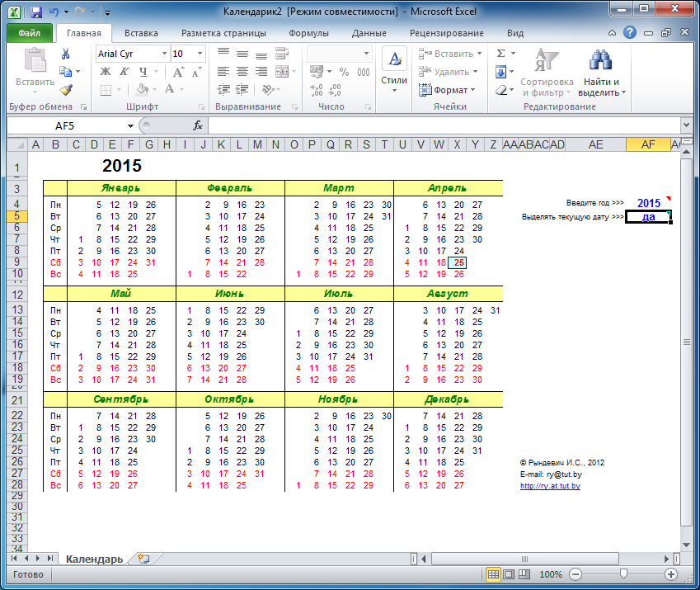Open the font size 10 dropdown
Viewport: 700px width, 590px height.
coord(200,54)
